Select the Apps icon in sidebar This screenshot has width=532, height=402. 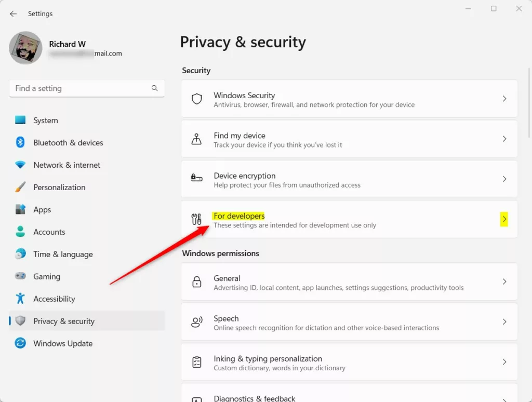(20, 209)
